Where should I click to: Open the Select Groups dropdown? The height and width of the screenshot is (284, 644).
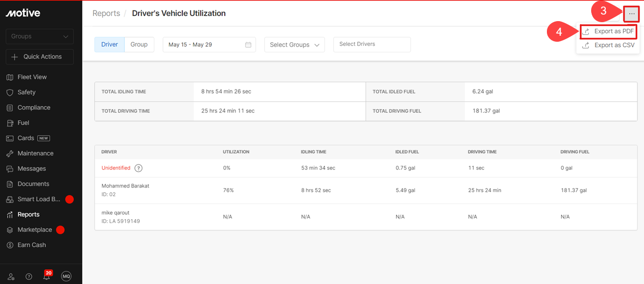coord(294,45)
